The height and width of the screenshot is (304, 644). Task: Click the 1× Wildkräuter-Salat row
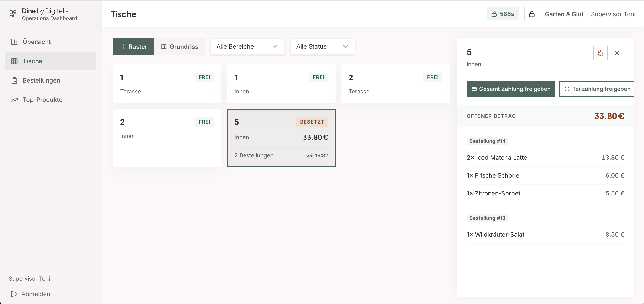(x=545, y=235)
